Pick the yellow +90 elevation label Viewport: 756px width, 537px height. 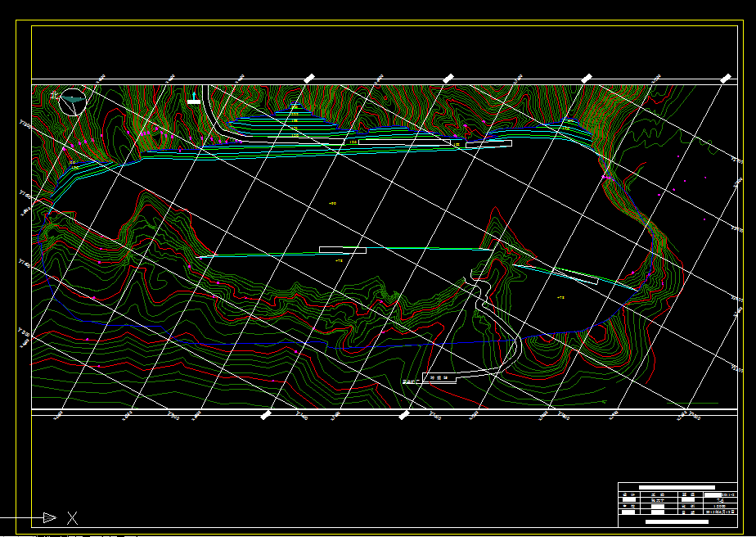332,204
